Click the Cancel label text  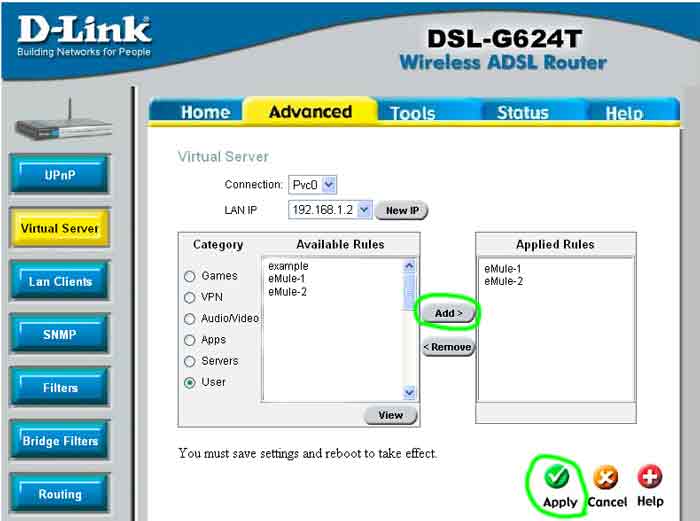607,502
